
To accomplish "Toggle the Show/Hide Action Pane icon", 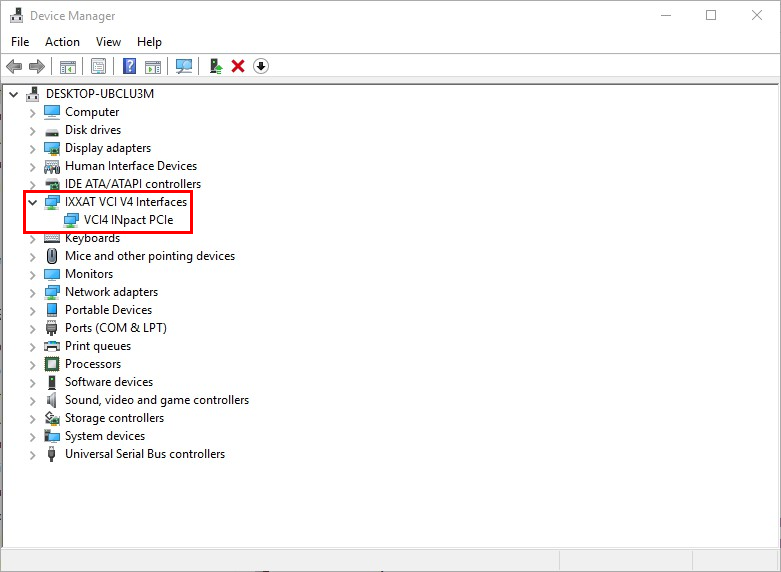I will 153,66.
